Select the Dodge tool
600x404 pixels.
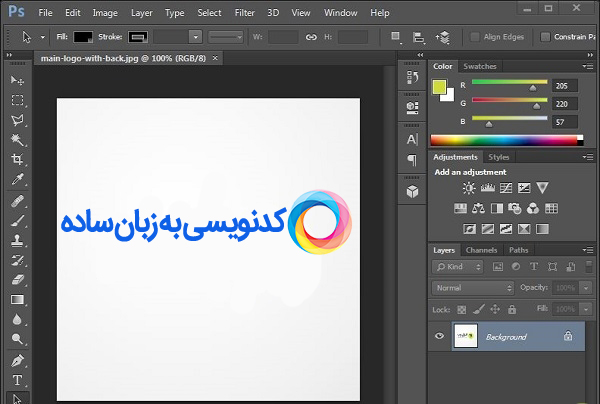pos(17,339)
